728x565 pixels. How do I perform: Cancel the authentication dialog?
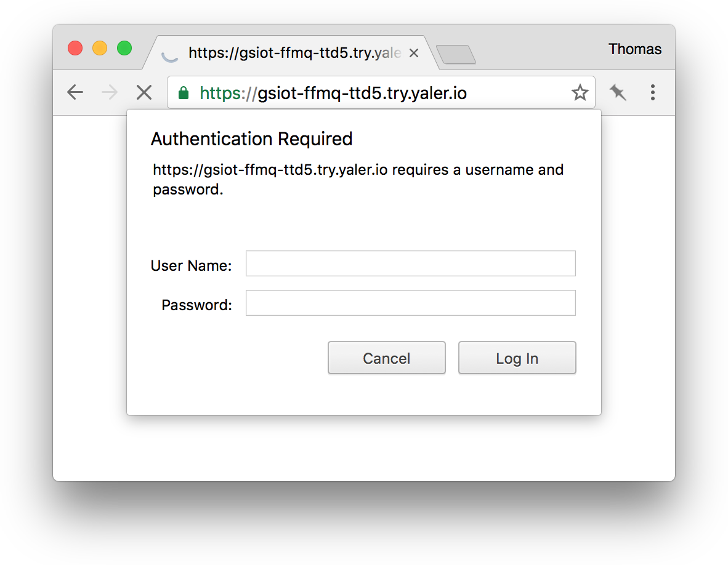386,358
